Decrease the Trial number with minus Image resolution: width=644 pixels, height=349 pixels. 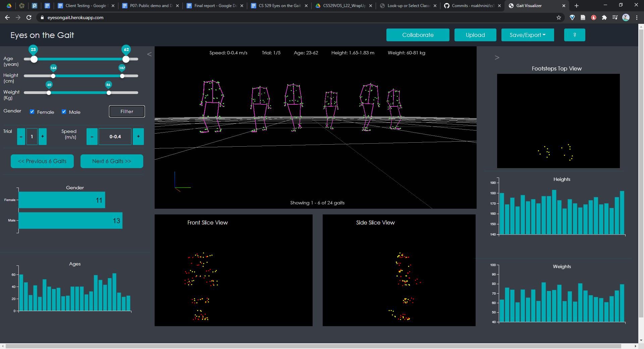[x=21, y=137]
